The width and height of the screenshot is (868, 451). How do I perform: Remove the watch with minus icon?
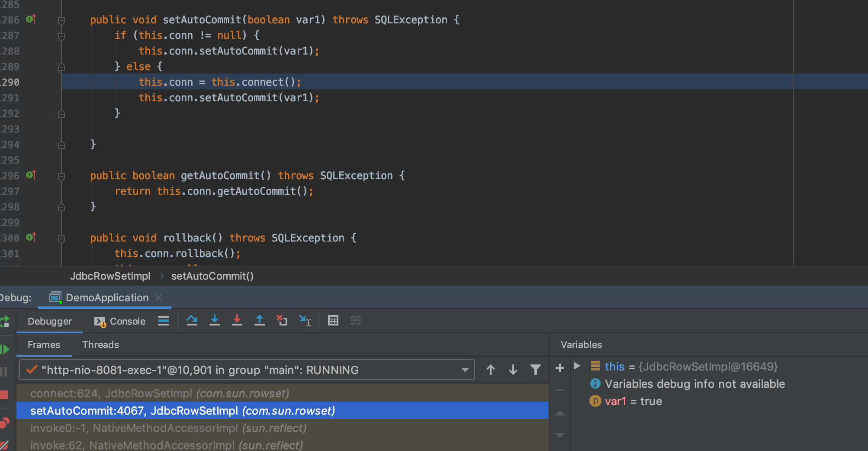[560, 390]
